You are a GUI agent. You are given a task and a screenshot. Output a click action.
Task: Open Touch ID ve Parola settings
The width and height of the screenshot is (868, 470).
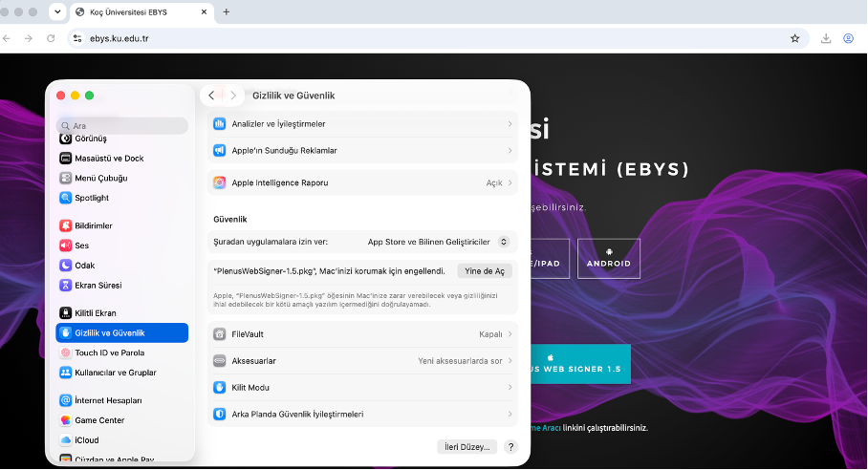121,352
